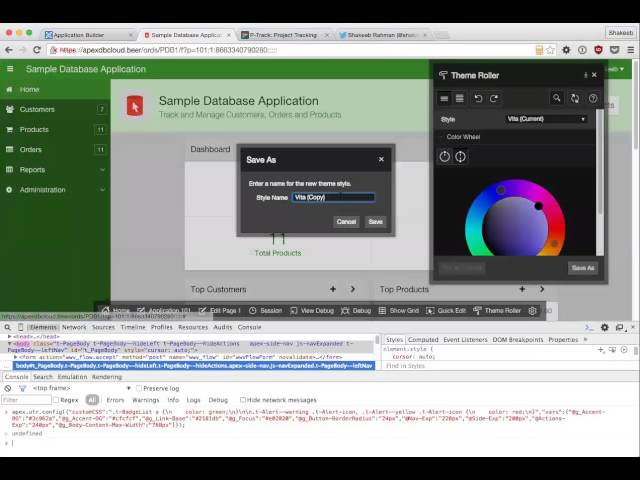Click the red application logo icon

tap(135, 106)
